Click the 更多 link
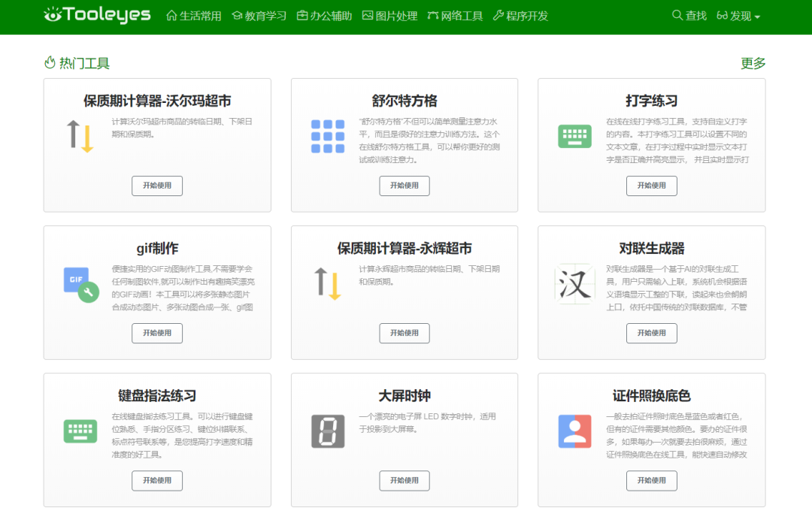 pos(753,64)
